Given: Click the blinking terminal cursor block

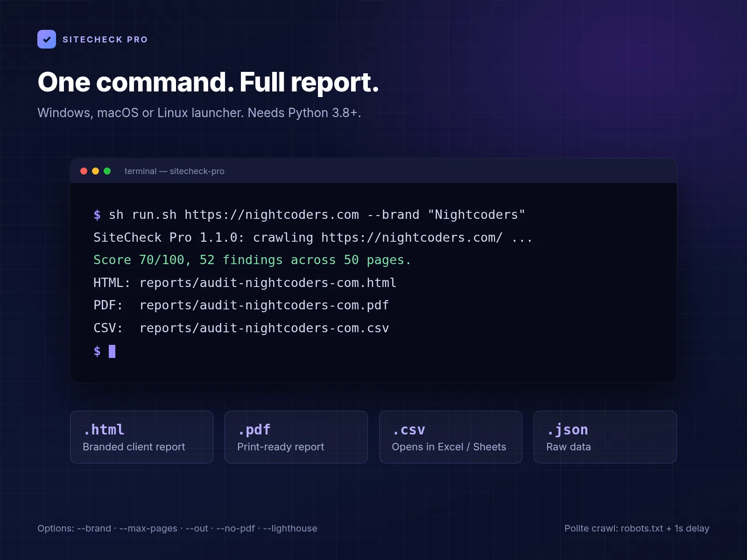Looking at the screenshot, I should point(112,351).
